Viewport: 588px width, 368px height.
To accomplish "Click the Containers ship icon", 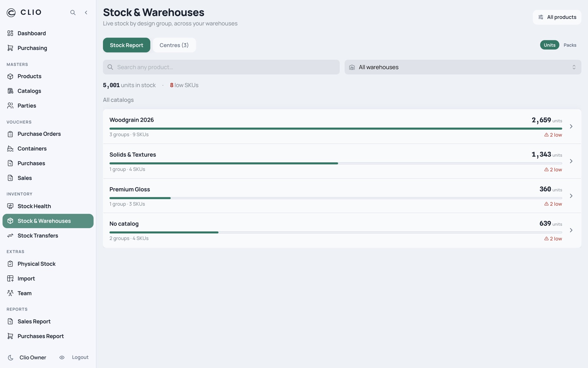I will [10, 149].
